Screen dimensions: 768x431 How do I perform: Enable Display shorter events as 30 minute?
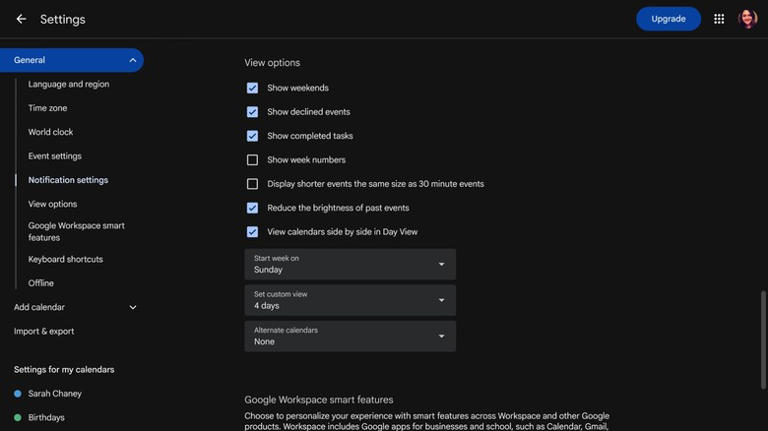click(252, 184)
